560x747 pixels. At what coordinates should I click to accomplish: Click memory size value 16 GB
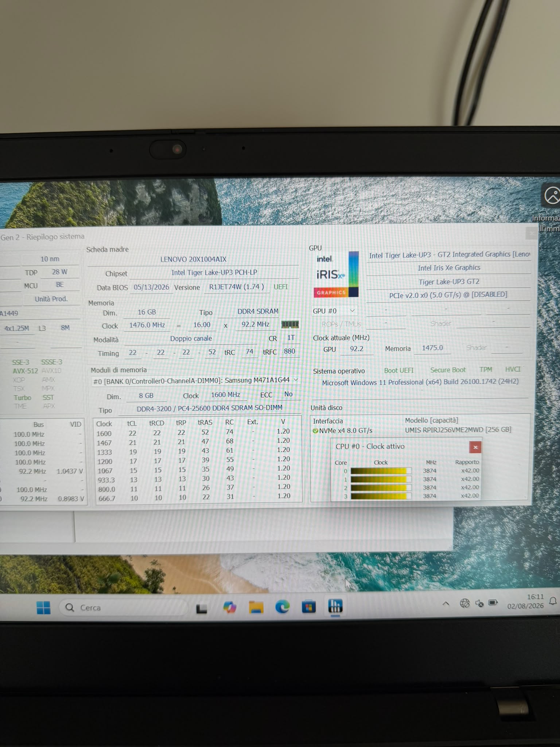tap(147, 312)
